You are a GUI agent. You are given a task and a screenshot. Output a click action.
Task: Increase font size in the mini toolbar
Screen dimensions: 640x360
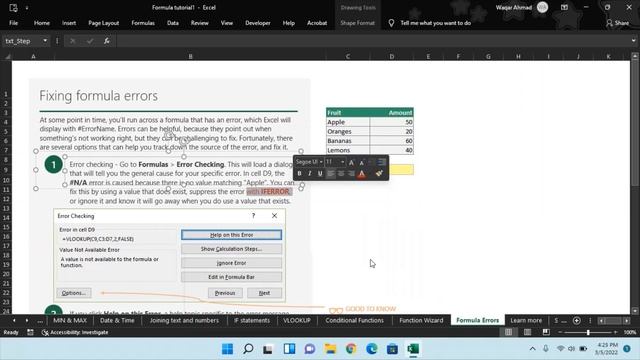point(351,162)
